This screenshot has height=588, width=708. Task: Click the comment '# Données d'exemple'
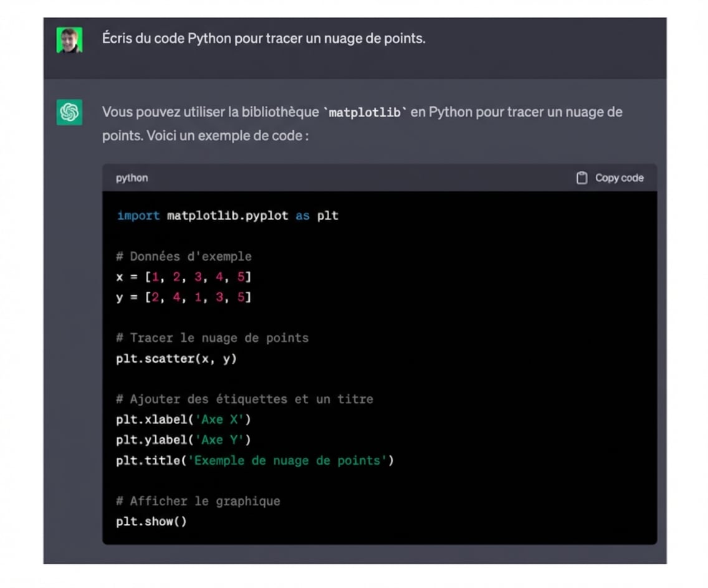point(184,256)
